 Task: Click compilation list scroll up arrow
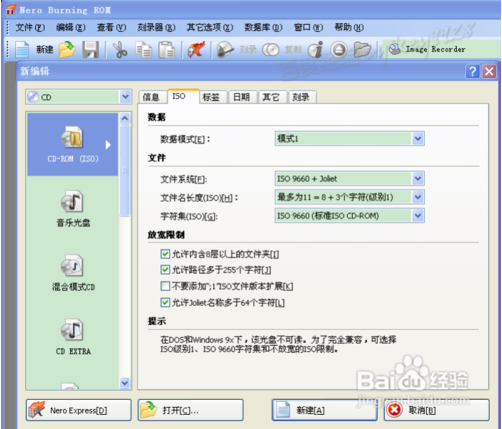click(x=125, y=118)
